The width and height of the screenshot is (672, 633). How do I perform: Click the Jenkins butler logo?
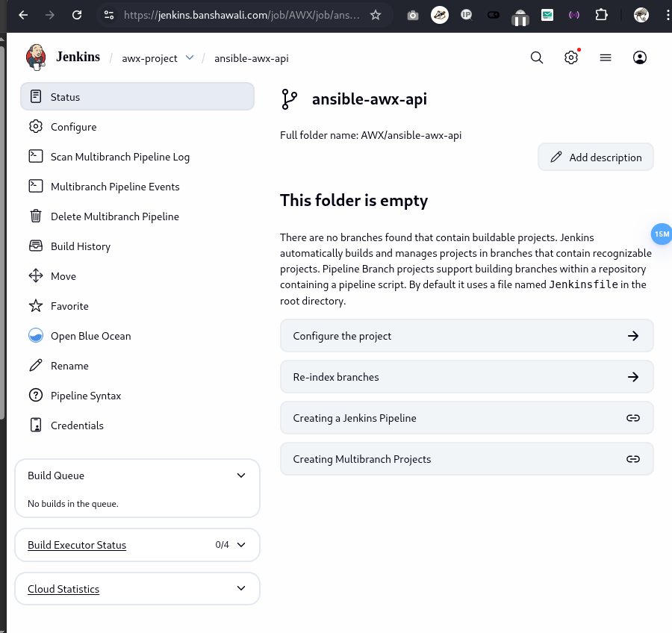coord(36,57)
